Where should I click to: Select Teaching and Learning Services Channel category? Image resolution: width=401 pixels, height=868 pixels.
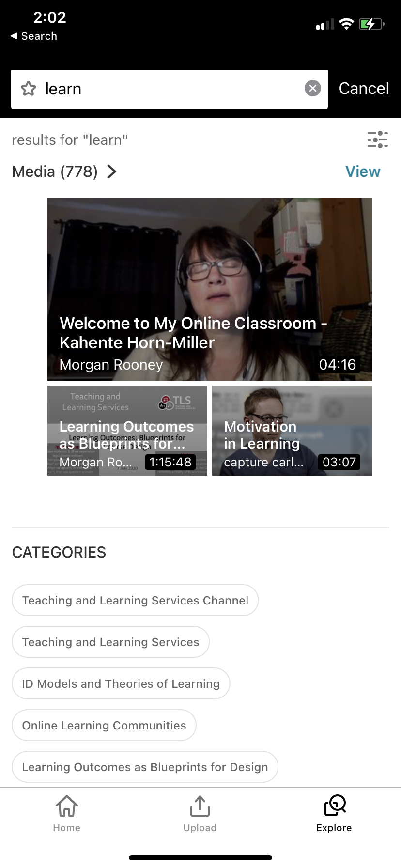tap(135, 600)
